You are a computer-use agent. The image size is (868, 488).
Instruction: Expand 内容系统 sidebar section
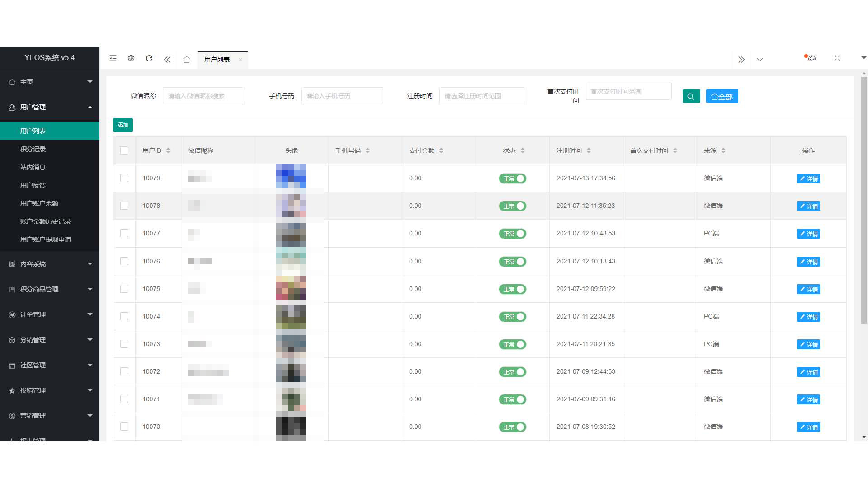tap(50, 264)
